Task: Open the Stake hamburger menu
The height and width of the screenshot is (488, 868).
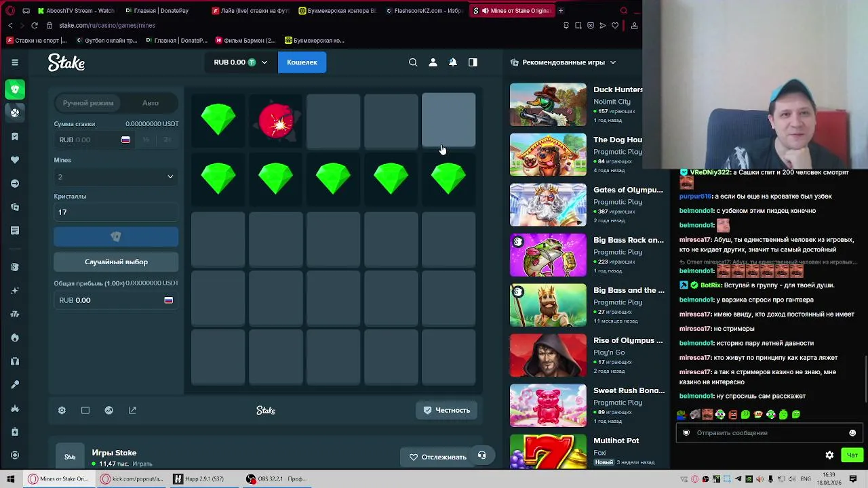Action: (x=14, y=62)
